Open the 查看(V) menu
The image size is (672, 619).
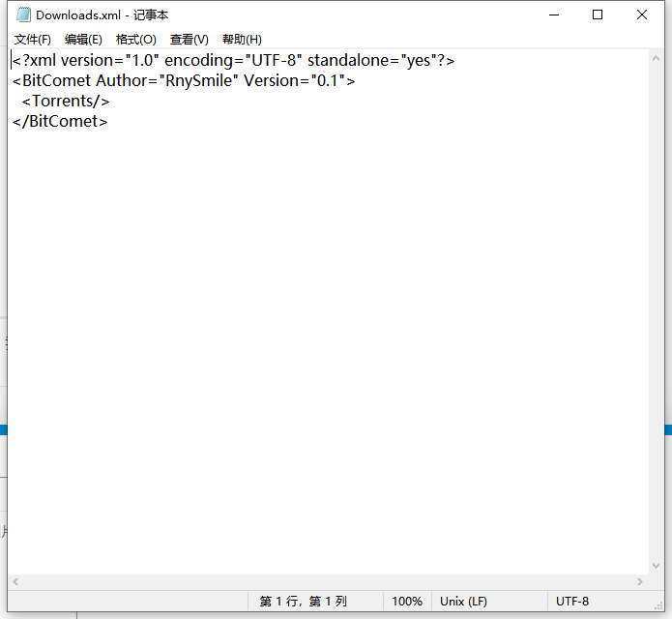189,40
